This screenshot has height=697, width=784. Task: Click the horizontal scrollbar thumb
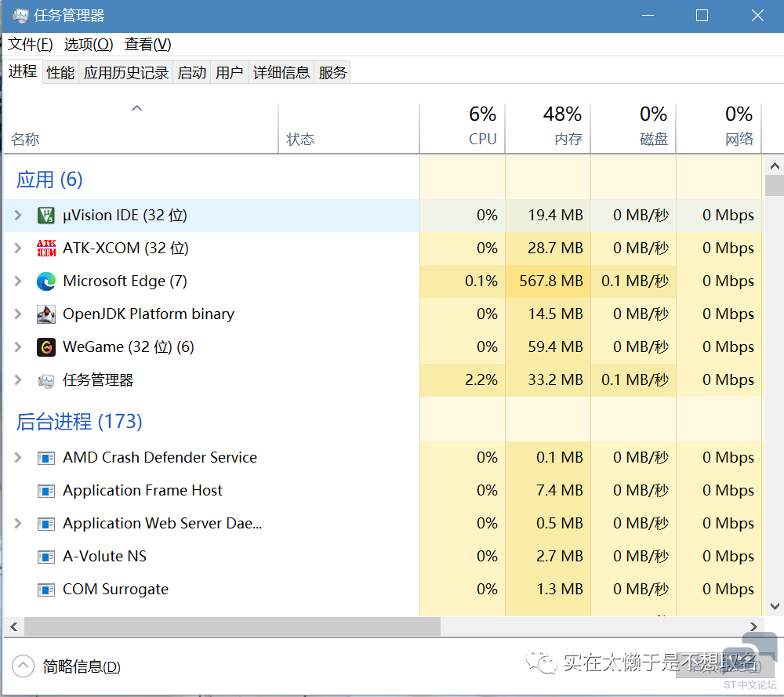click(x=233, y=626)
